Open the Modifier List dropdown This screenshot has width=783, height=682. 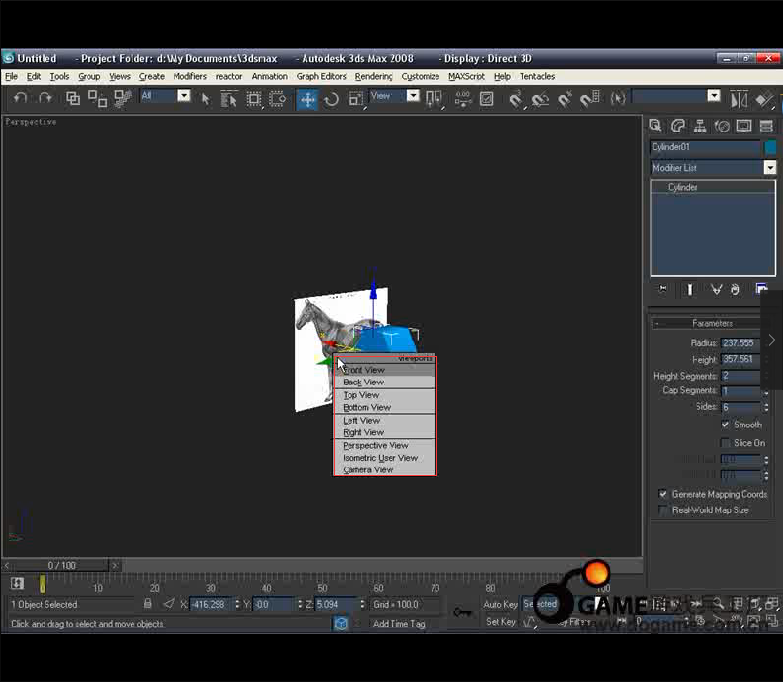coord(770,168)
